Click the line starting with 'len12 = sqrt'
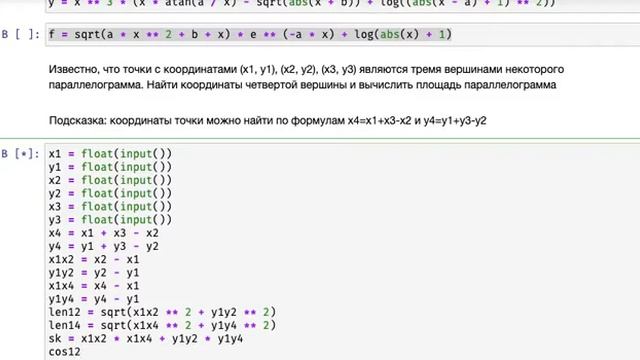 (x=162, y=312)
